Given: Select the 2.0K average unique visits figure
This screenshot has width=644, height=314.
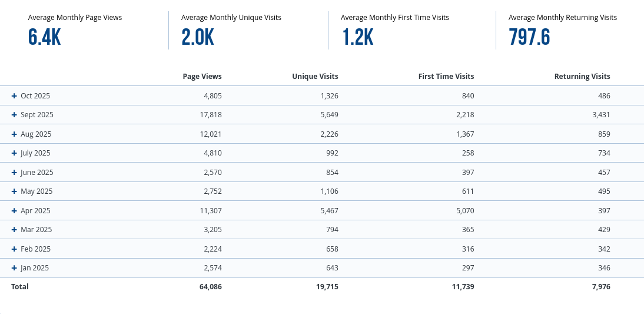Looking at the screenshot, I should (x=197, y=37).
